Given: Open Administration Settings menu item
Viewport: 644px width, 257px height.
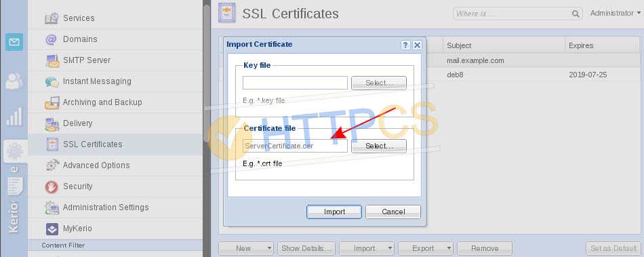Looking at the screenshot, I should coord(106,207).
